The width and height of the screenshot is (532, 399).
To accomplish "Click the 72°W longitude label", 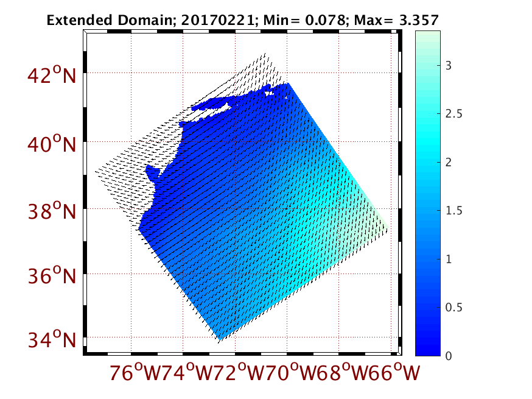I will click(x=240, y=372).
